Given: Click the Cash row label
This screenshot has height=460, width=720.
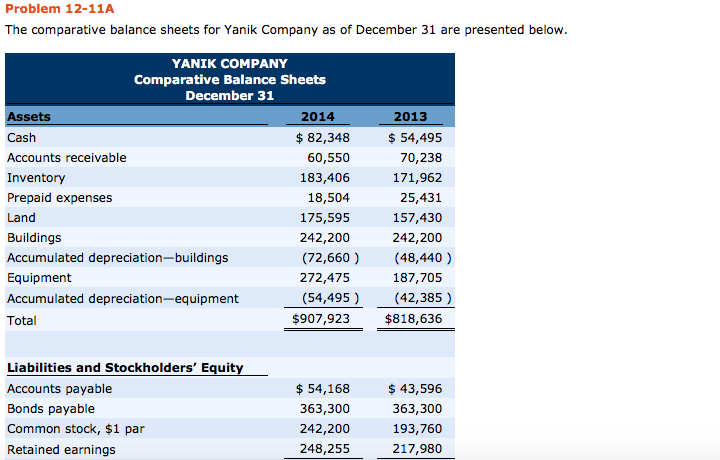Looking at the screenshot, I should (x=21, y=137).
